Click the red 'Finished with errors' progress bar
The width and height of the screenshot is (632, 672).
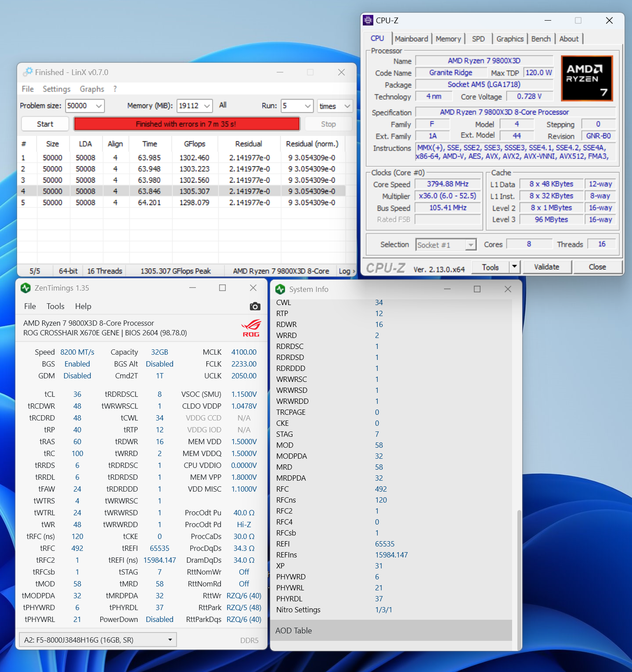click(187, 124)
